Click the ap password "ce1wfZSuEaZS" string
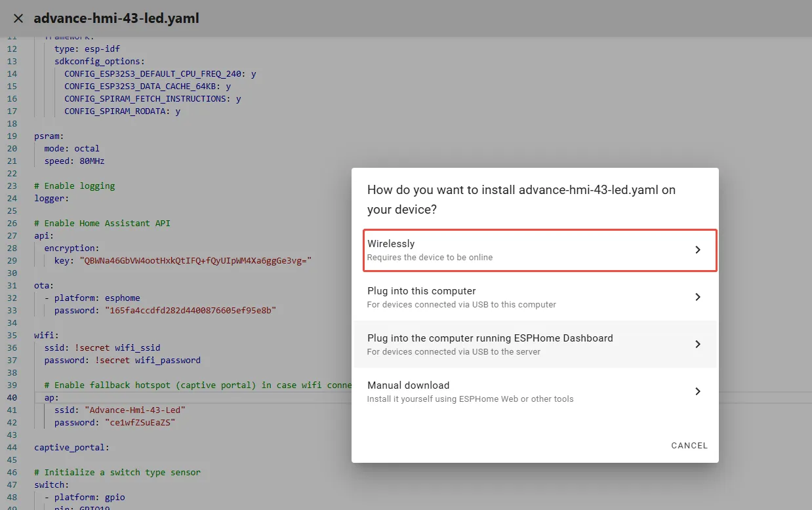Image resolution: width=812 pixels, height=510 pixels. point(140,423)
